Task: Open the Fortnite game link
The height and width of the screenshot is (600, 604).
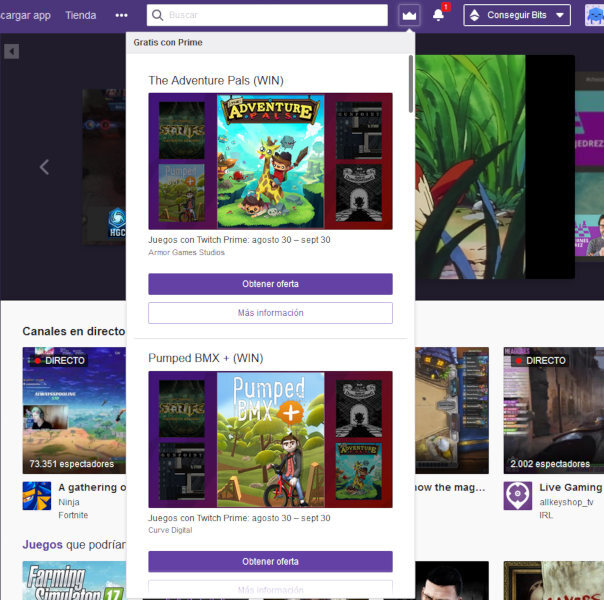Action: (73, 515)
